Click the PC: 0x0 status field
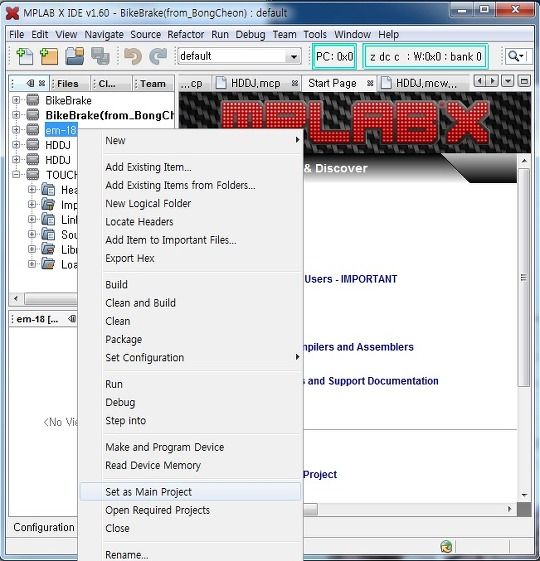 click(x=335, y=56)
